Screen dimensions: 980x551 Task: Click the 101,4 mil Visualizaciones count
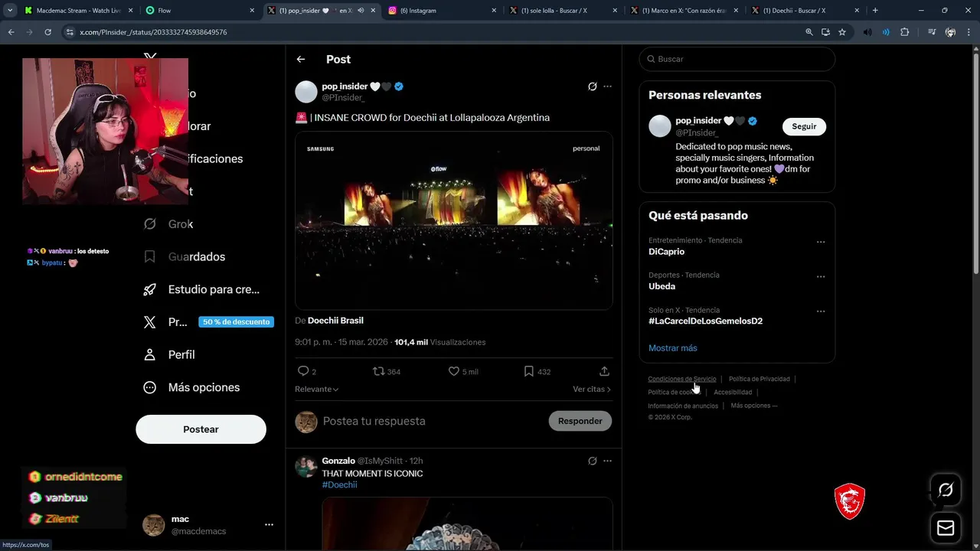tap(440, 342)
